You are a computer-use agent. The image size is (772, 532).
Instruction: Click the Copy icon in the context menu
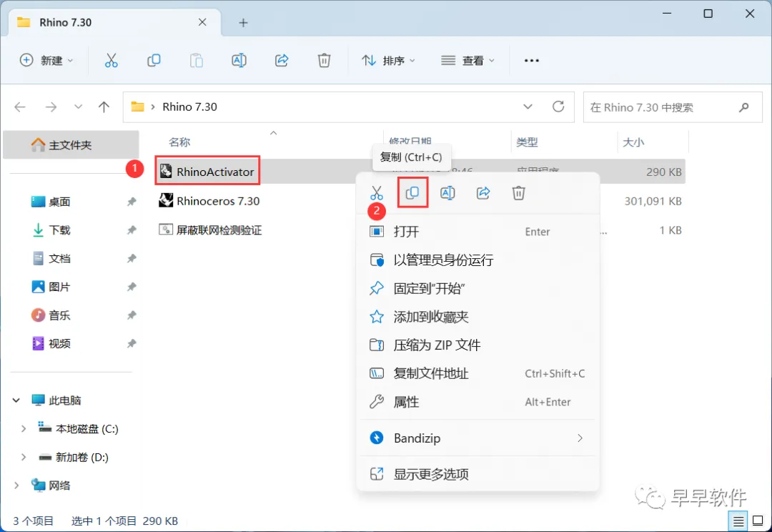412,192
